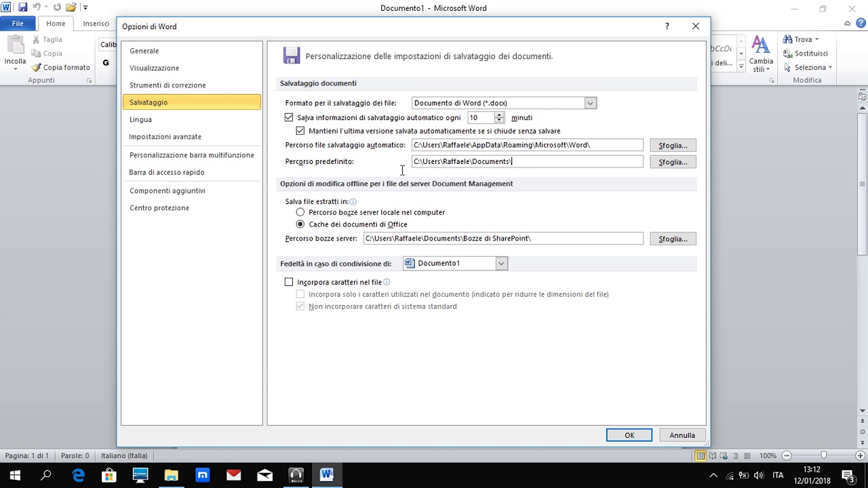Click Taglia in the Appunti group
The height and width of the screenshot is (488, 868).
coord(46,39)
